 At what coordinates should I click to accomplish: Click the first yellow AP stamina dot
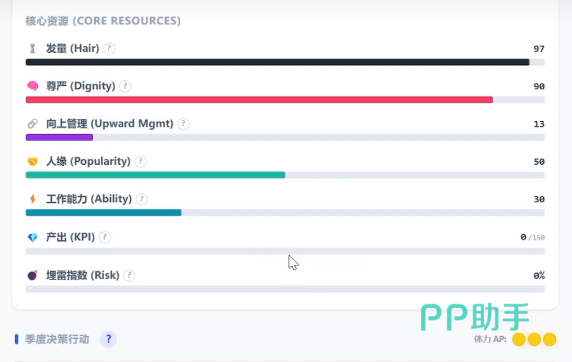pyautogui.click(x=518, y=339)
